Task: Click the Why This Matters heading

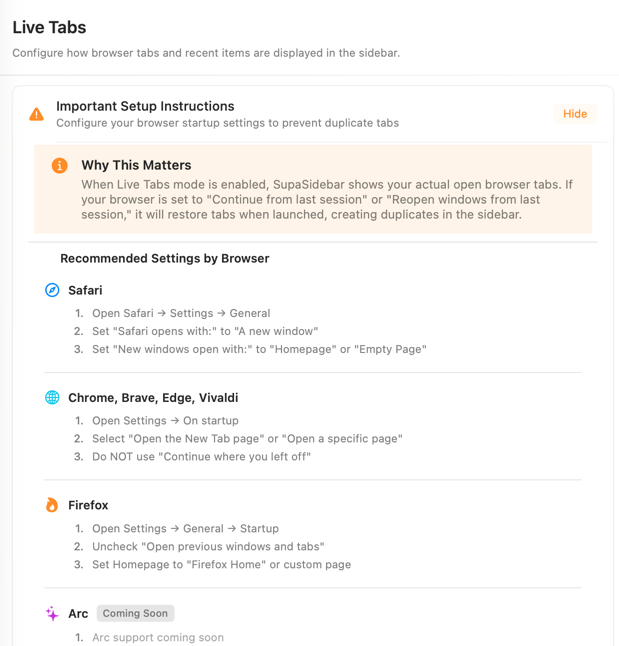Action: [x=136, y=165]
